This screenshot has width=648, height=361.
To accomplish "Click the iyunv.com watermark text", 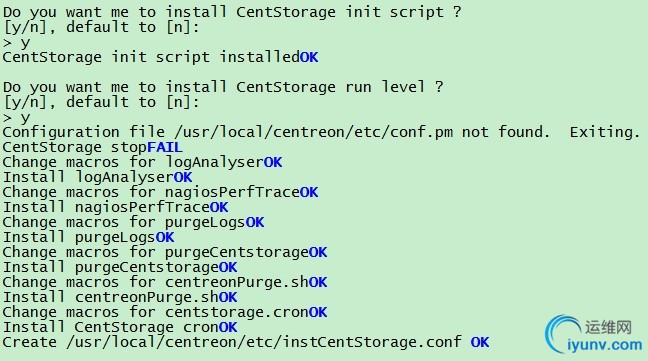I will (x=605, y=344).
